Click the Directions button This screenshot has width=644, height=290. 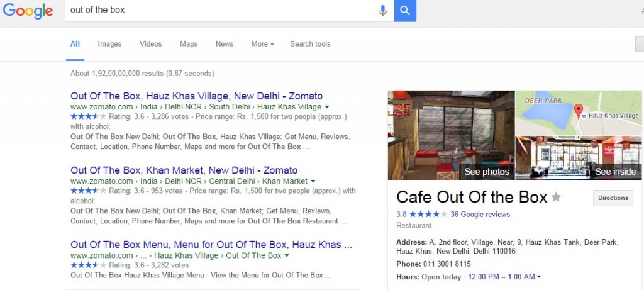click(613, 198)
